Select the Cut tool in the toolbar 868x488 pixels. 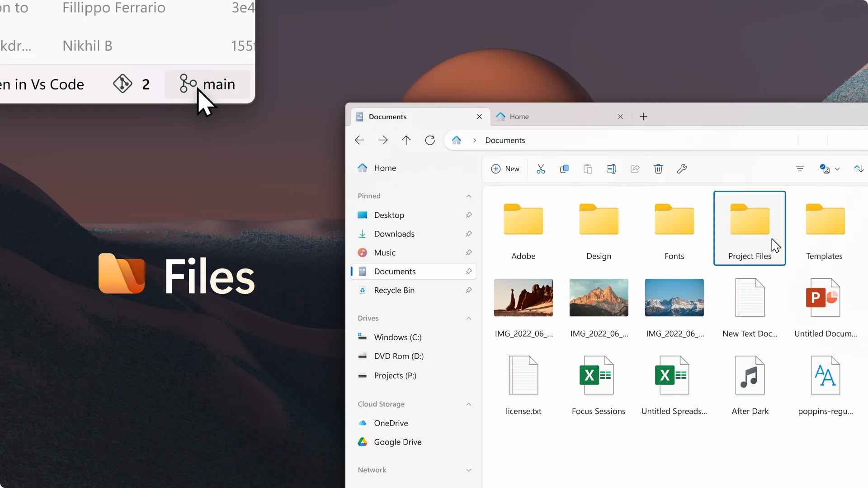[x=541, y=169]
